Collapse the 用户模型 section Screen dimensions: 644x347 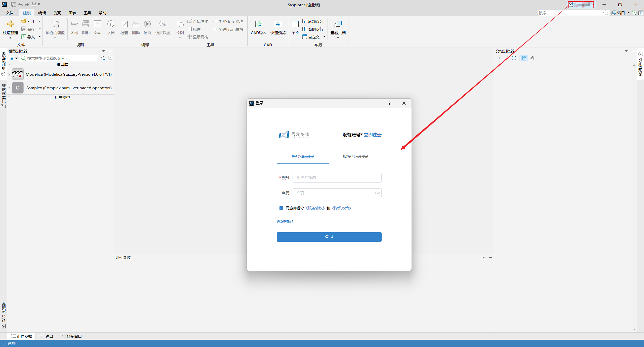[x=9, y=97]
